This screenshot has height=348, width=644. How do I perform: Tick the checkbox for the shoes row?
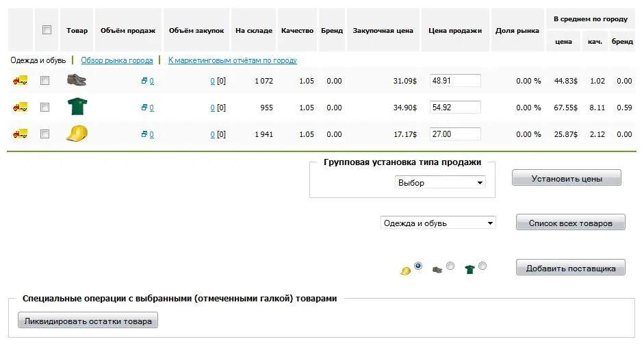45,81
